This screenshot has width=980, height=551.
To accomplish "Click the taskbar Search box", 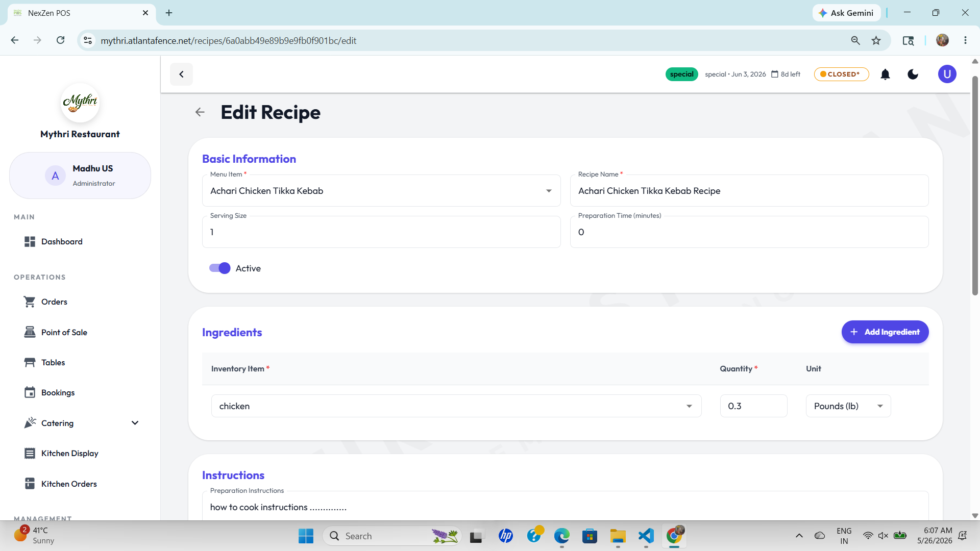I will pyautogui.click(x=392, y=536).
